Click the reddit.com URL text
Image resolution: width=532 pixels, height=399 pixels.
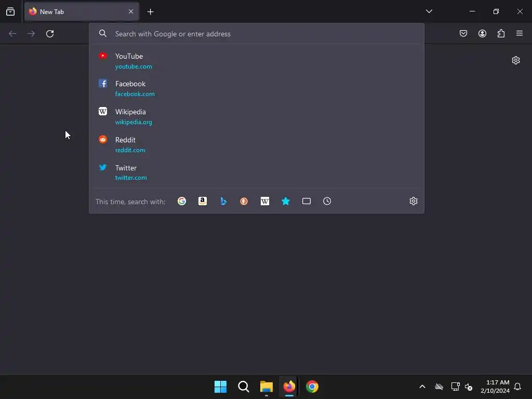tap(130, 150)
